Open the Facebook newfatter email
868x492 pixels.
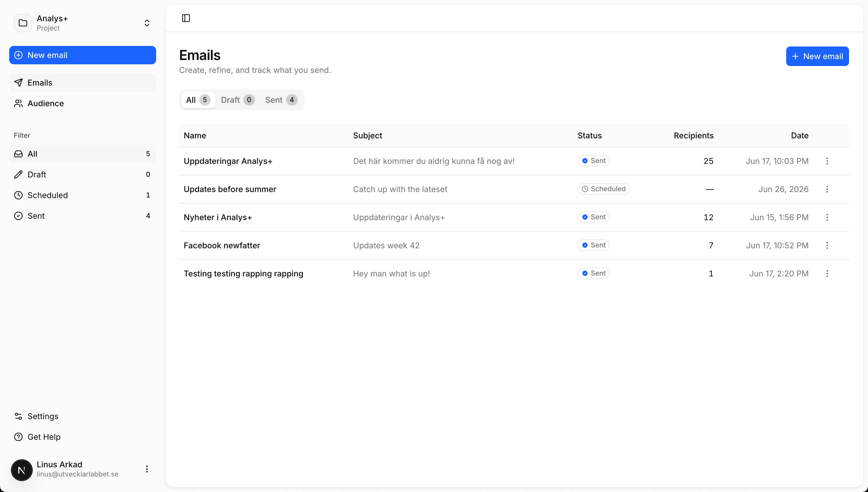[222, 245]
